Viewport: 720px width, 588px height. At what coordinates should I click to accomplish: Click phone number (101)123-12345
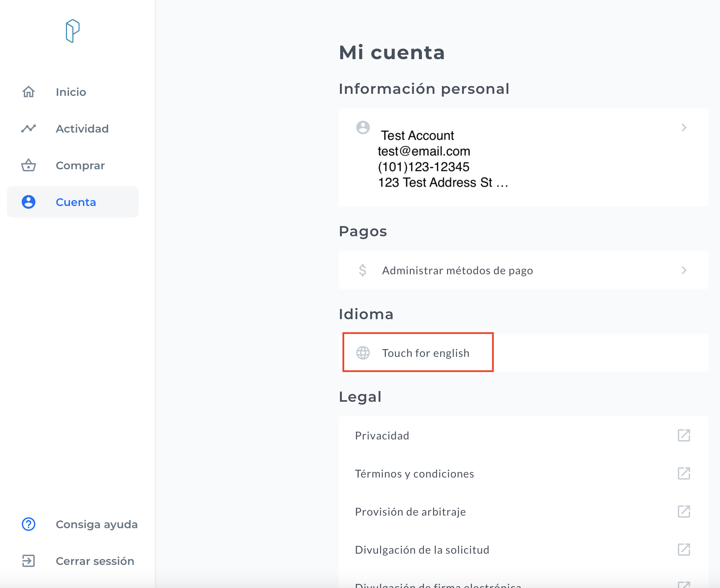click(x=424, y=167)
